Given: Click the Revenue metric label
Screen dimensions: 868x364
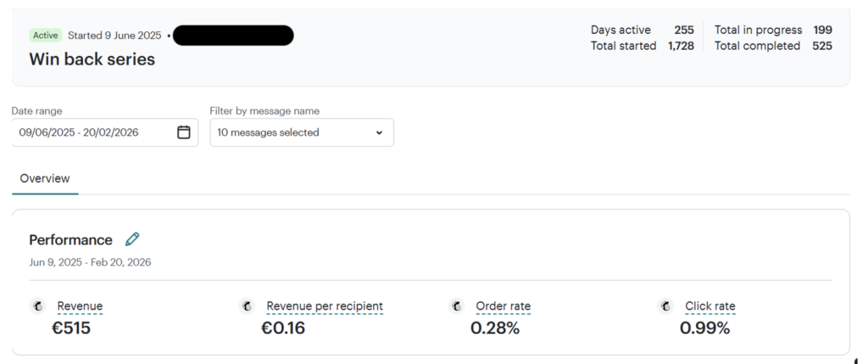Looking at the screenshot, I should (x=80, y=306).
